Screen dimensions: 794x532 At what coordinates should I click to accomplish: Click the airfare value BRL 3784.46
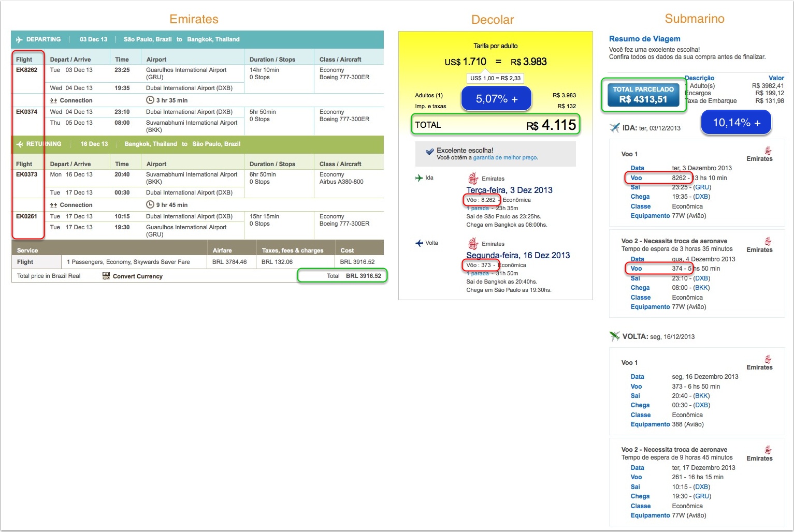click(x=229, y=262)
